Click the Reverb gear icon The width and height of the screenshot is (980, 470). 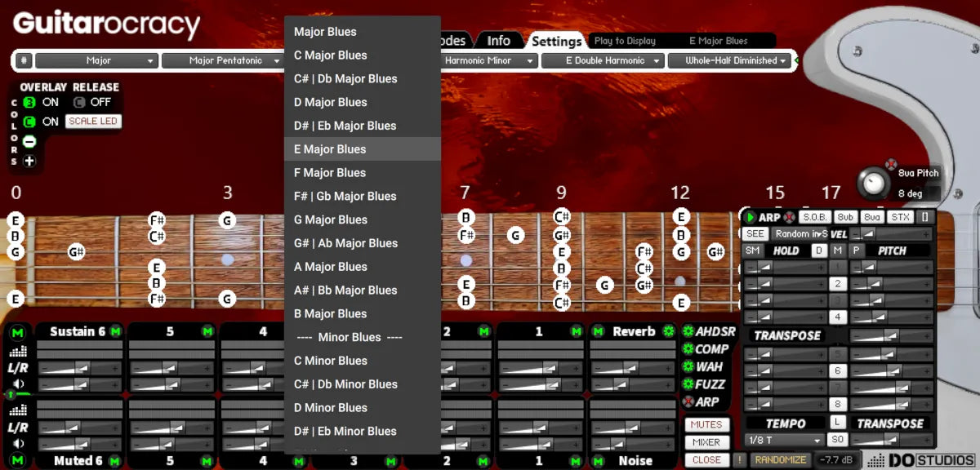pos(669,331)
